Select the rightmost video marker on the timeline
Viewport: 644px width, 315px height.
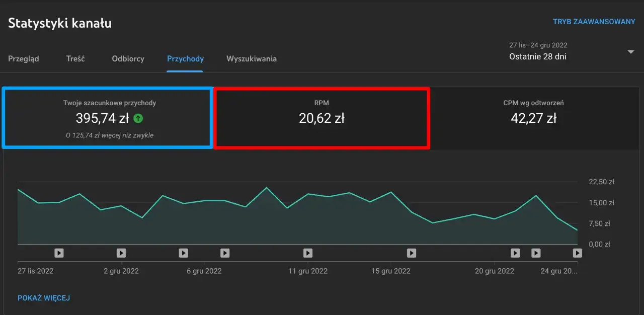(x=578, y=253)
